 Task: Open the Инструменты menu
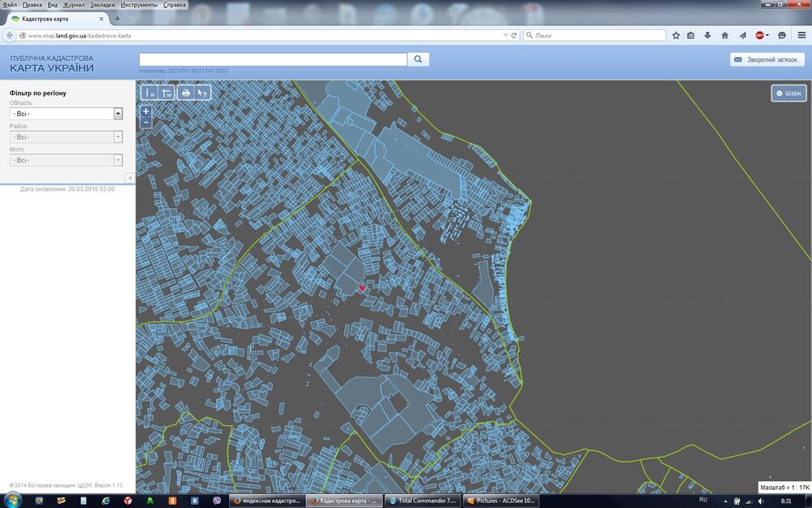139,5
